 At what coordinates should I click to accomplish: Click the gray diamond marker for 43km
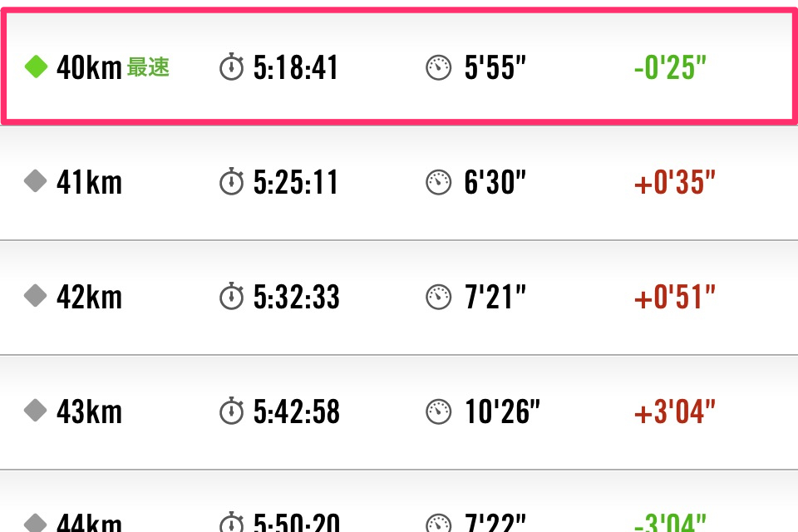click(35, 410)
